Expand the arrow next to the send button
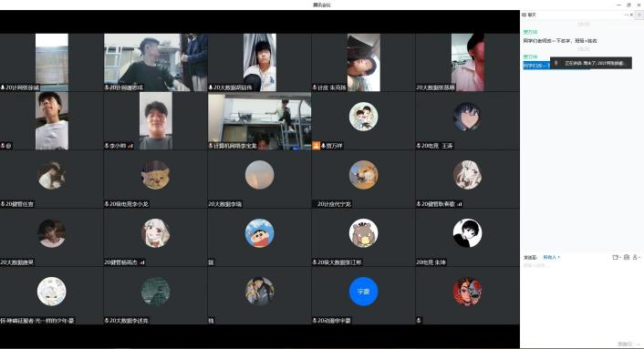This screenshot has height=349, width=644. point(639,344)
